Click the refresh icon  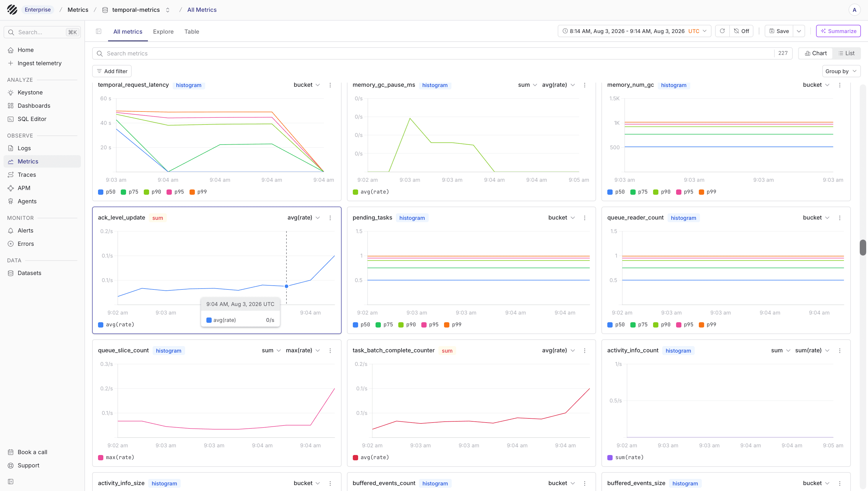[722, 31]
